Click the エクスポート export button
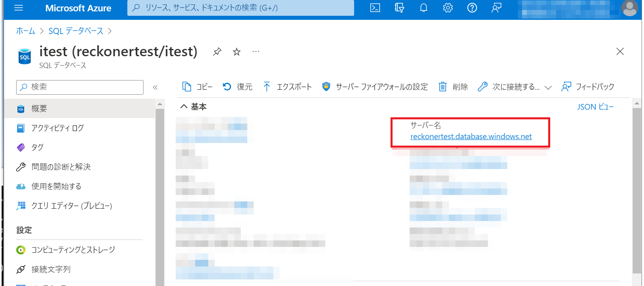 click(x=287, y=87)
